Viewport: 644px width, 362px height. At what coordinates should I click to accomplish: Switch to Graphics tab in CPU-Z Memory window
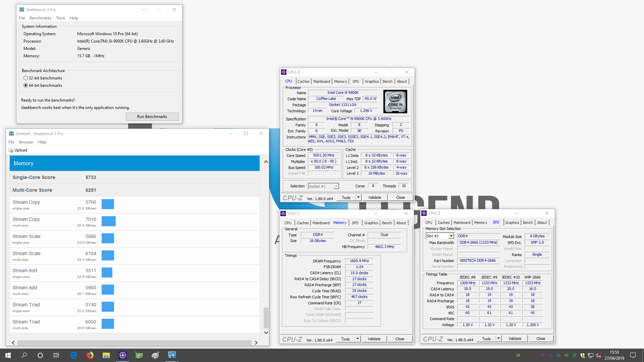(371, 223)
